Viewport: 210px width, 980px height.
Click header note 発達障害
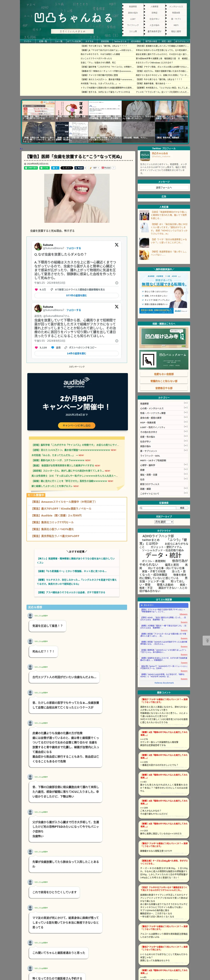point(133,7)
